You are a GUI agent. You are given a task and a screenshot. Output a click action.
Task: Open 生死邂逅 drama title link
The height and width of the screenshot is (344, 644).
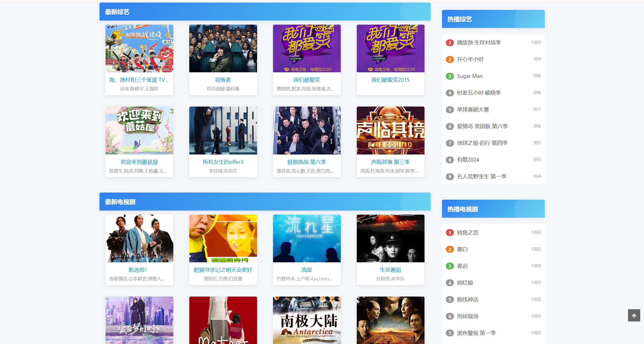[x=390, y=270]
